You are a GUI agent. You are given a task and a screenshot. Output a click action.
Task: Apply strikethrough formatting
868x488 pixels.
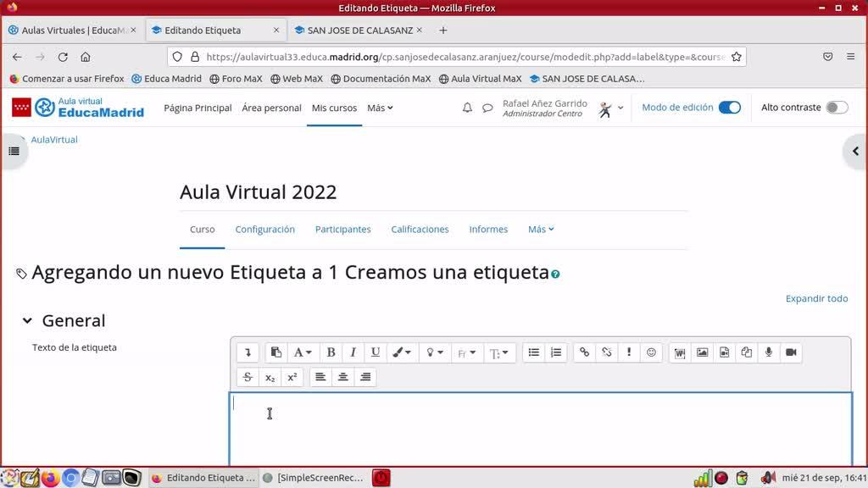tap(248, 377)
